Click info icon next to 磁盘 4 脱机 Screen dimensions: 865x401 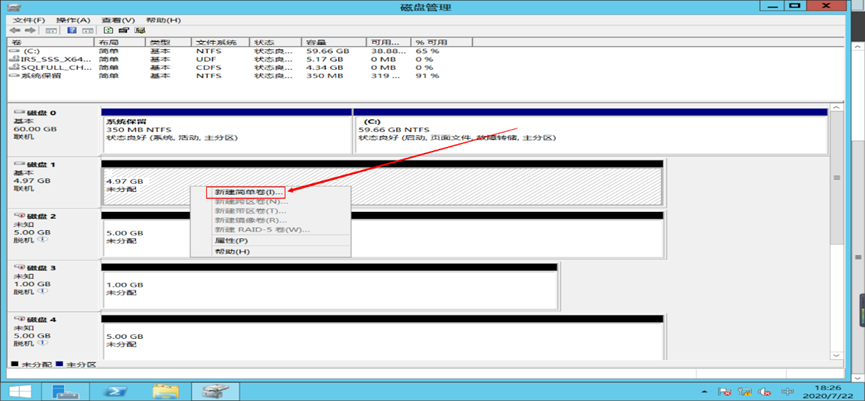pyautogui.click(x=42, y=343)
